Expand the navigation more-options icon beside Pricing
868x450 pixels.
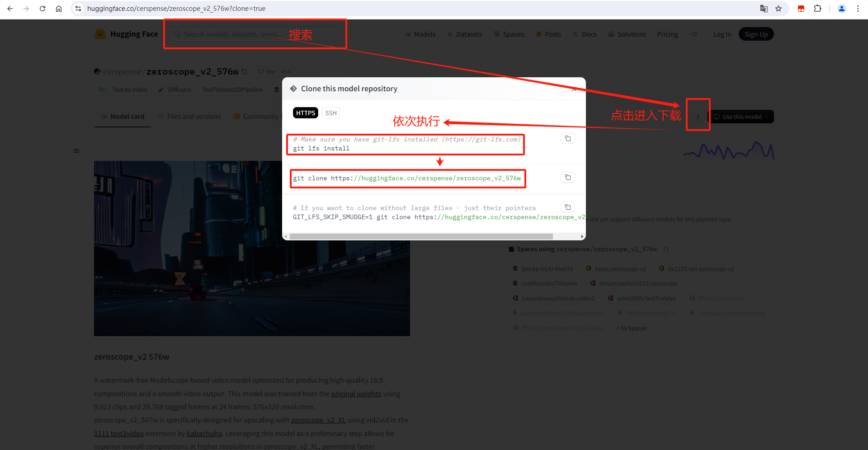[x=693, y=34]
